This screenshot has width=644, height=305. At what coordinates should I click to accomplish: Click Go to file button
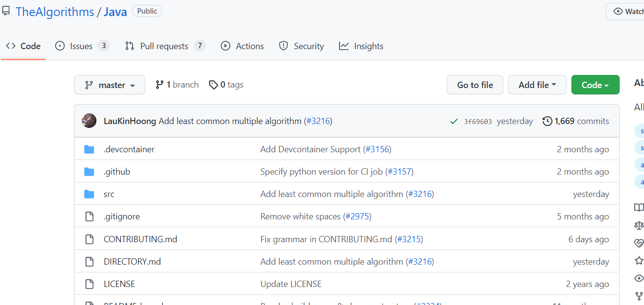point(475,85)
